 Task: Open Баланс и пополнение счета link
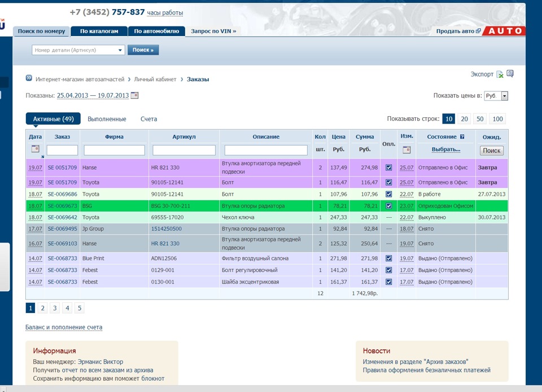point(64,327)
